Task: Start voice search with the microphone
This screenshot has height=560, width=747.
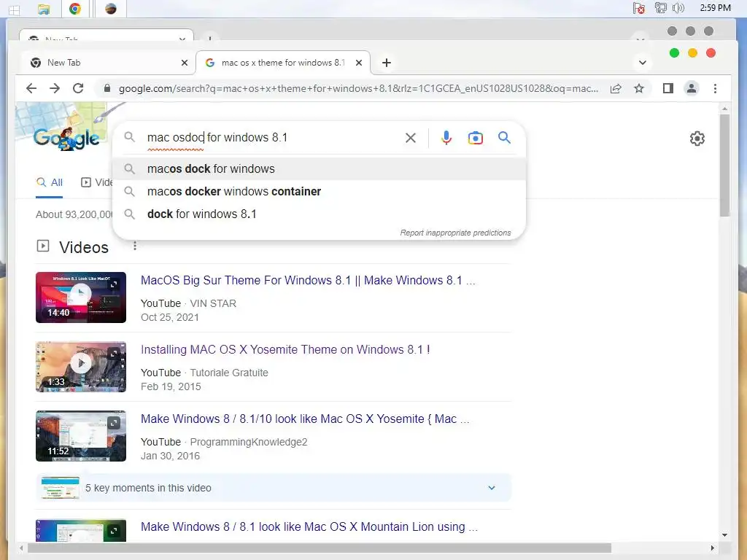Action: 446,138
